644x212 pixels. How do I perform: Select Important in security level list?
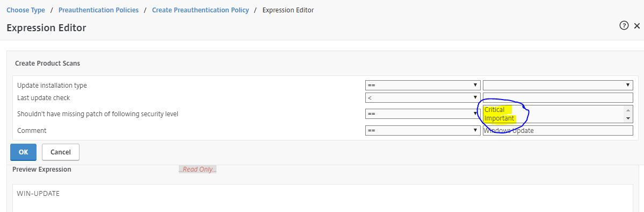[x=500, y=118]
